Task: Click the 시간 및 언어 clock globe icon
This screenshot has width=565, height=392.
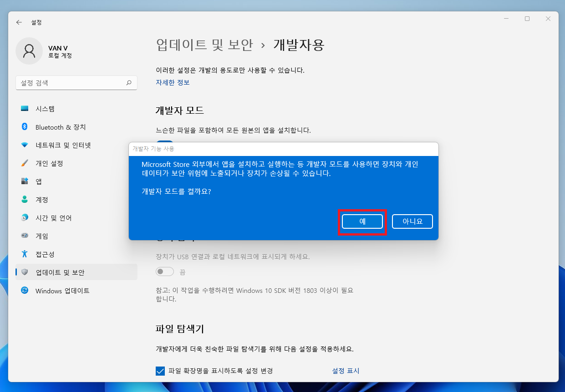Action: pos(25,218)
